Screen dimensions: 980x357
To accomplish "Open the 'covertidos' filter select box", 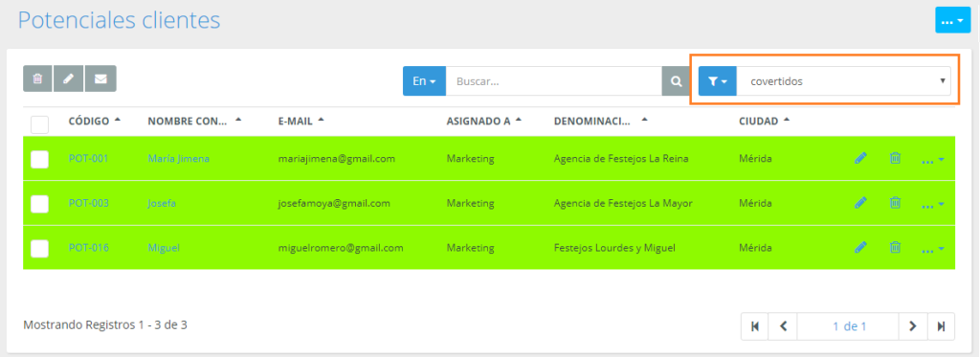I will tap(844, 81).
